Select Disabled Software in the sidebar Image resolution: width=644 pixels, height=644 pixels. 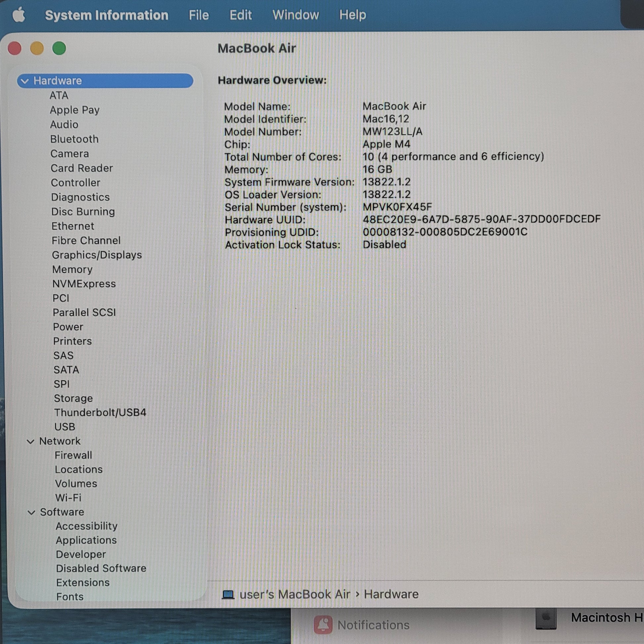[101, 568]
